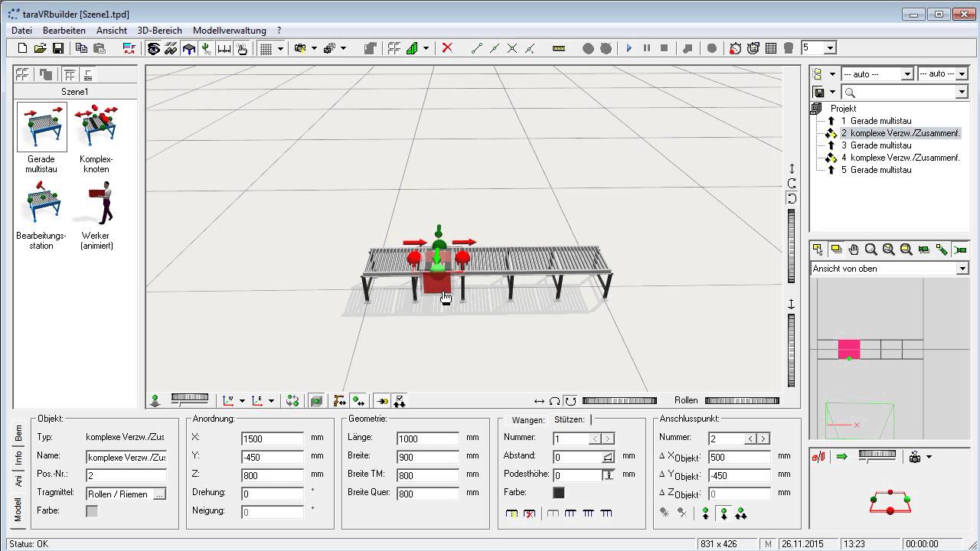Image resolution: width=980 pixels, height=551 pixels.
Task: Click the camera icon below the overview
Action: coord(915,457)
